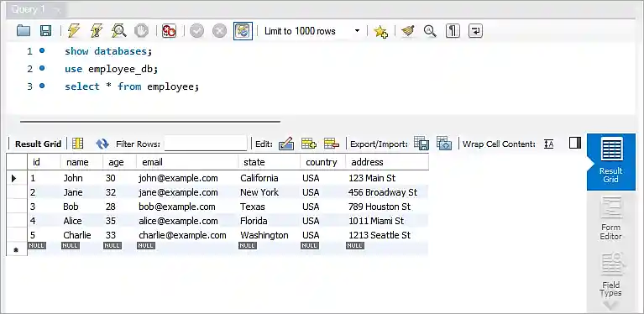The height and width of the screenshot is (314, 644).
Task: Toggle the Wrap Cell Content icon
Action: click(549, 144)
